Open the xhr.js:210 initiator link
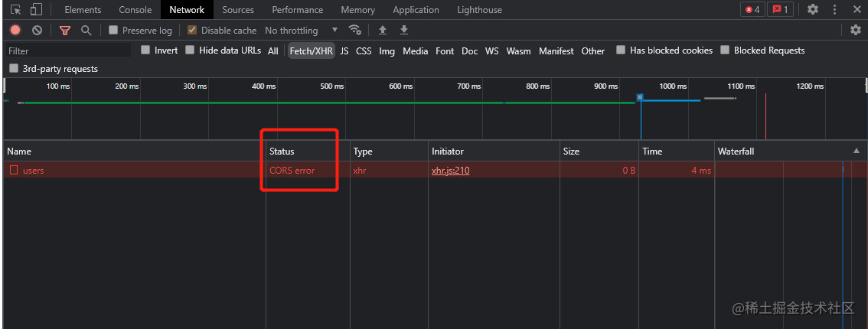 point(450,171)
